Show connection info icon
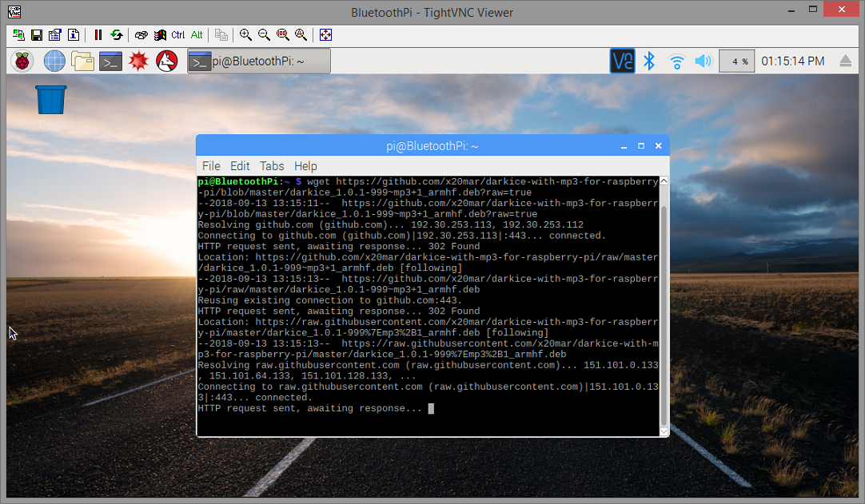The height and width of the screenshot is (504, 865). [74, 34]
